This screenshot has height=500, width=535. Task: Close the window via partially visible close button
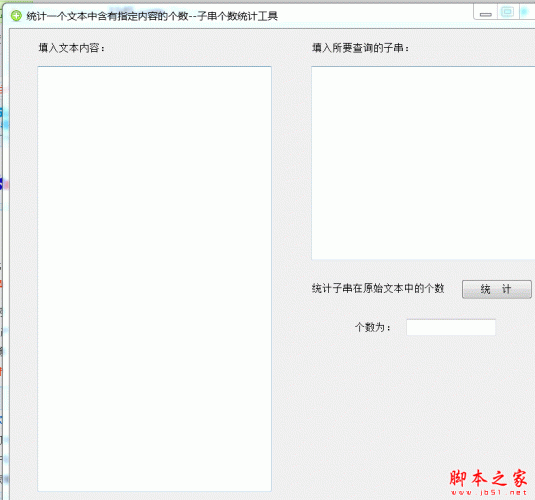526,12
